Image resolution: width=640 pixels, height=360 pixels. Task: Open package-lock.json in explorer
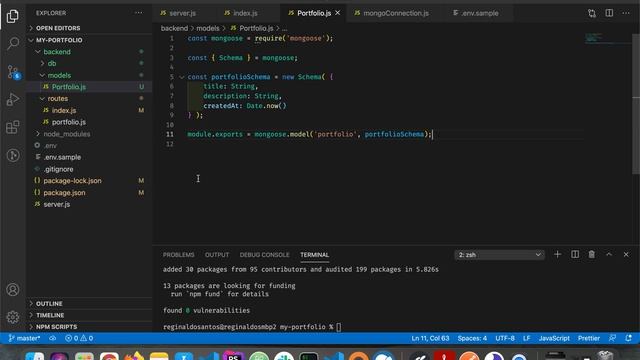coord(72,180)
